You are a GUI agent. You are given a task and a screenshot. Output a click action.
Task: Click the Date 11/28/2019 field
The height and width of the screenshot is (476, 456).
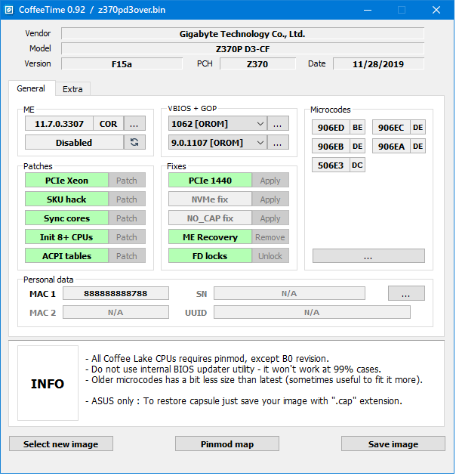(379, 64)
